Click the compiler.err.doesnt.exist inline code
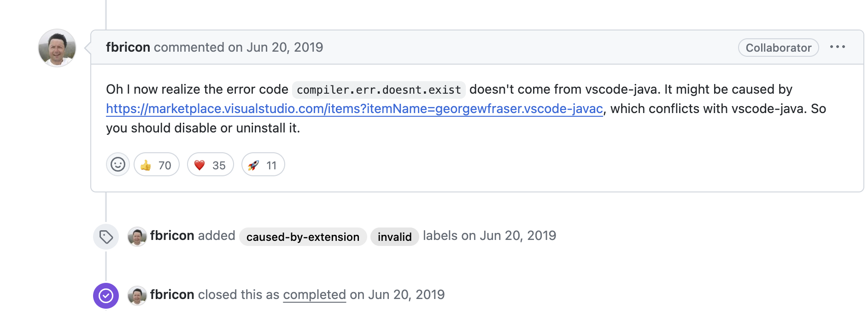The width and height of the screenshot is (868, 311). [x=379, y=90]
